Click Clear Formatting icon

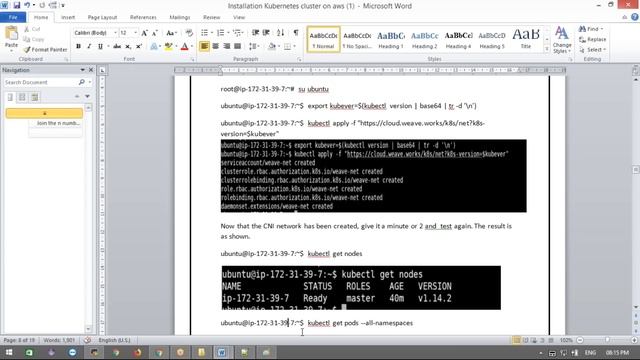point(189,33)
